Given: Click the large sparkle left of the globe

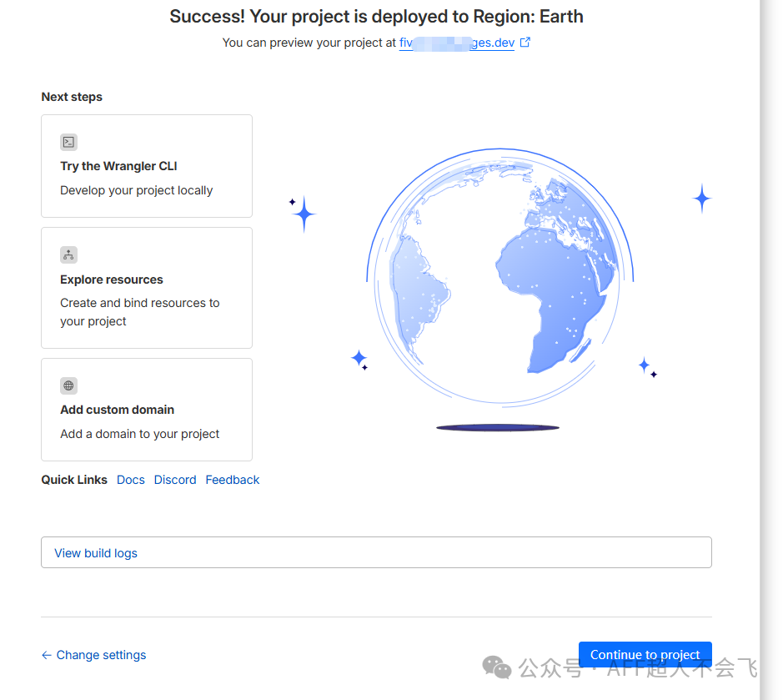Looking at the screenshot, I should 304,214.
